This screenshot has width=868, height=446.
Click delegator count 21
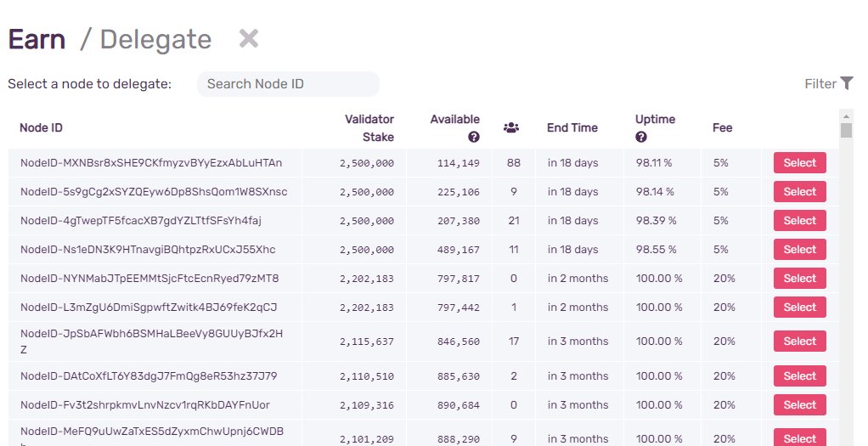514,221
